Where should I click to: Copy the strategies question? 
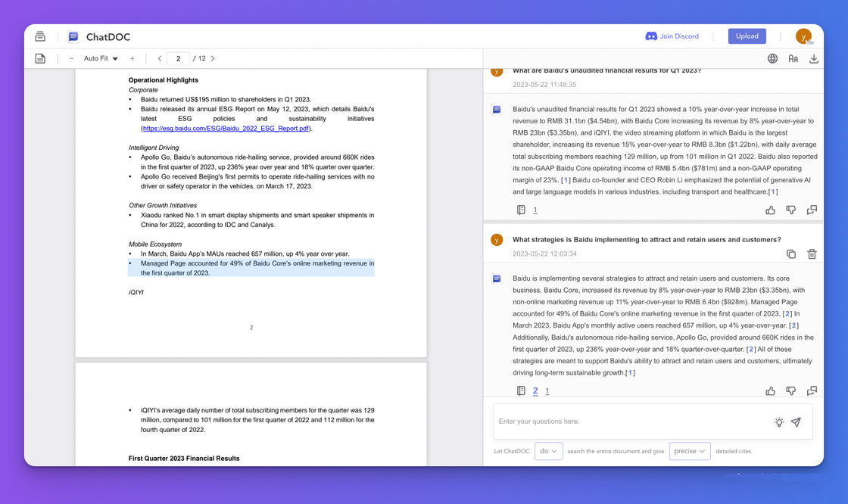[x=791, y=254]
